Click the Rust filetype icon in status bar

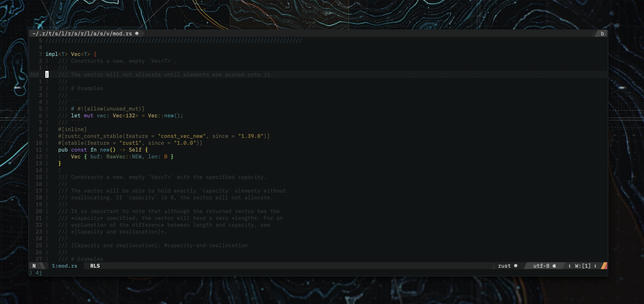coord(516,266)
